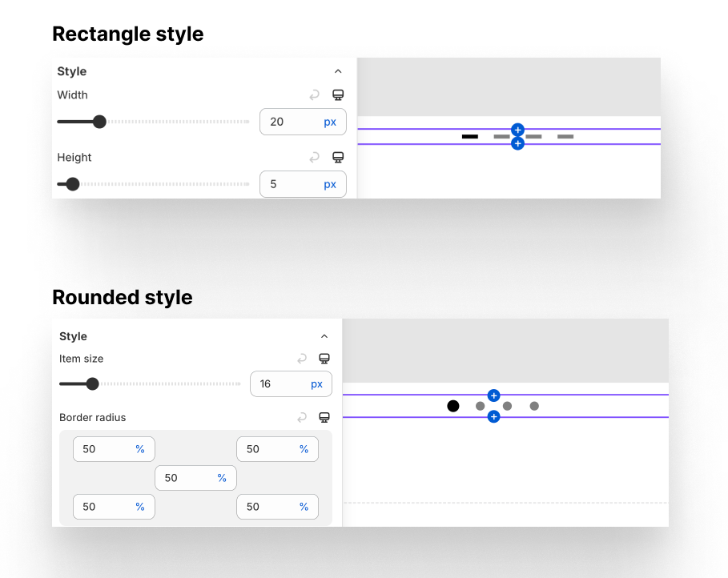Screen dimensions: 728x578
Task: Click the Item size responsive device icon
Action: click(324, 359)
